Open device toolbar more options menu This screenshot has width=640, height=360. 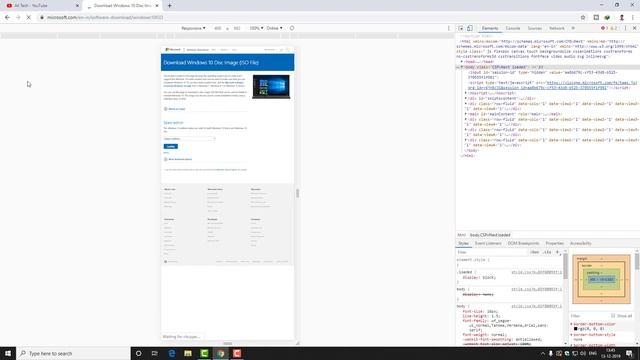click(449, 28)
